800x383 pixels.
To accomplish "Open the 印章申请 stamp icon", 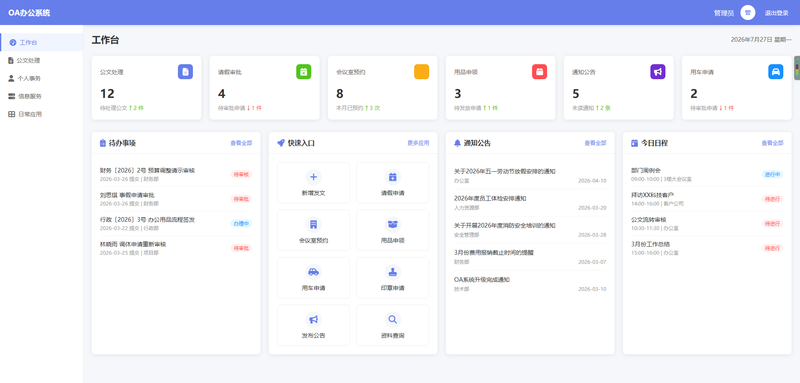I will tap(392, 272).
